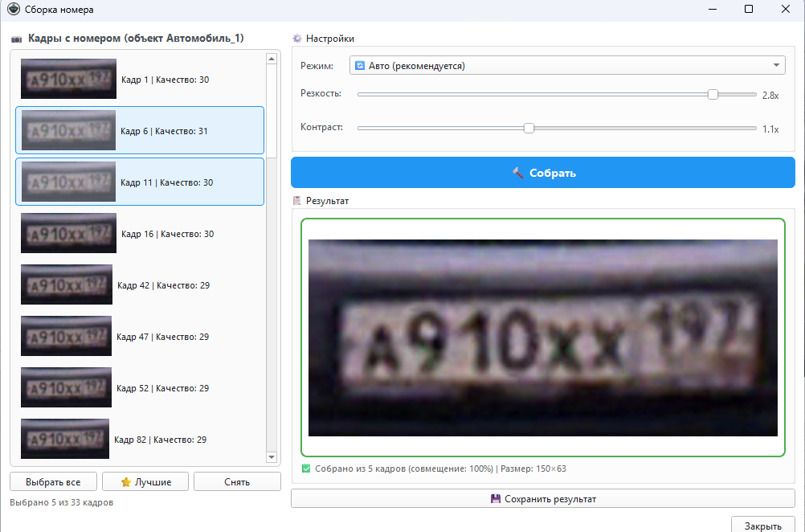Click the star icon on Лучшие button

(125, 482)
